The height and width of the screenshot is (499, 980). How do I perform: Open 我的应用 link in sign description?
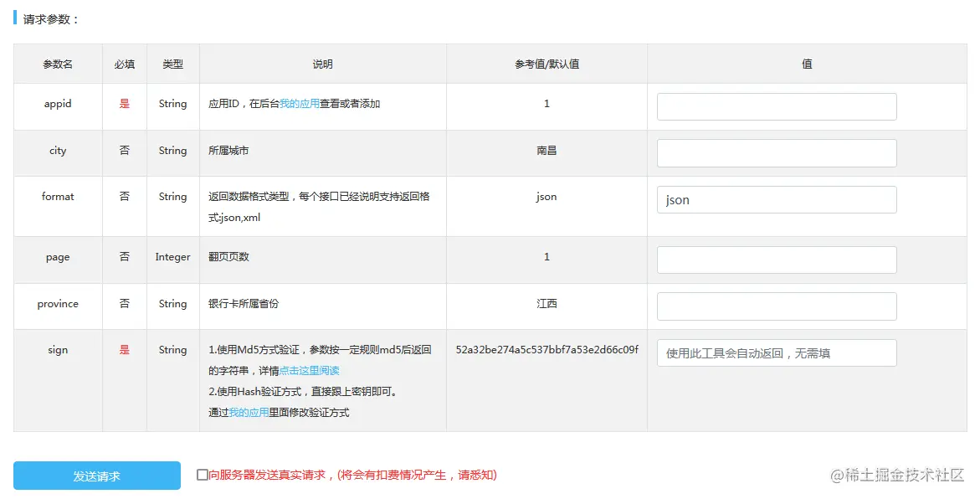coord(249,413)
